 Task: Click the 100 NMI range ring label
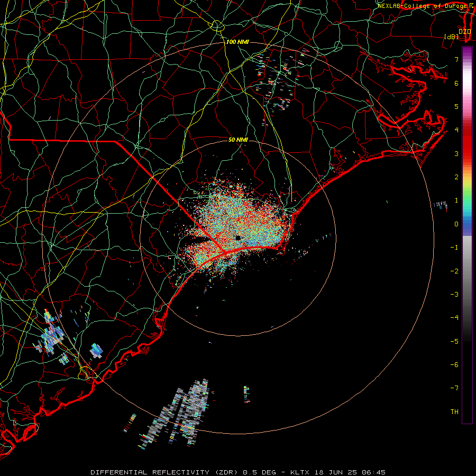237,42
